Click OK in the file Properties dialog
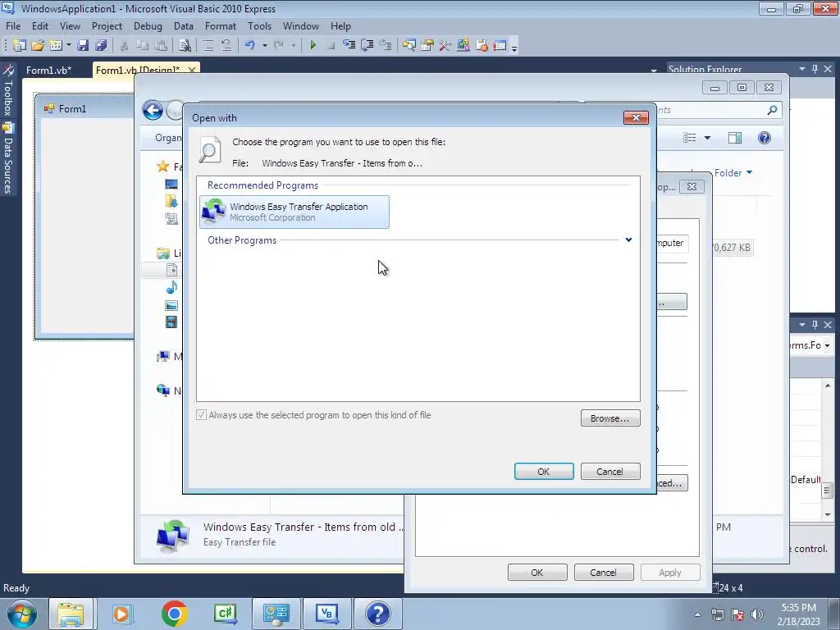840x630 pixels. (x=537, y=572)
